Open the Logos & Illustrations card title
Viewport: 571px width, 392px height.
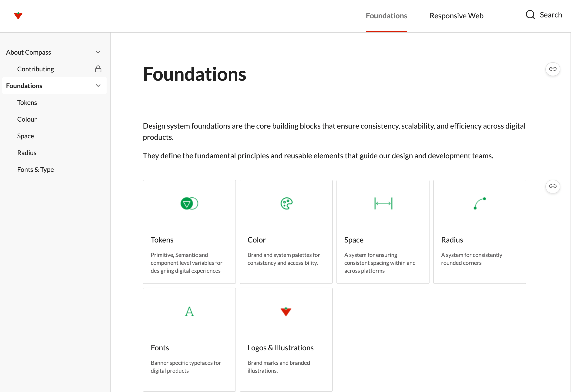click(x=280, y=348)
